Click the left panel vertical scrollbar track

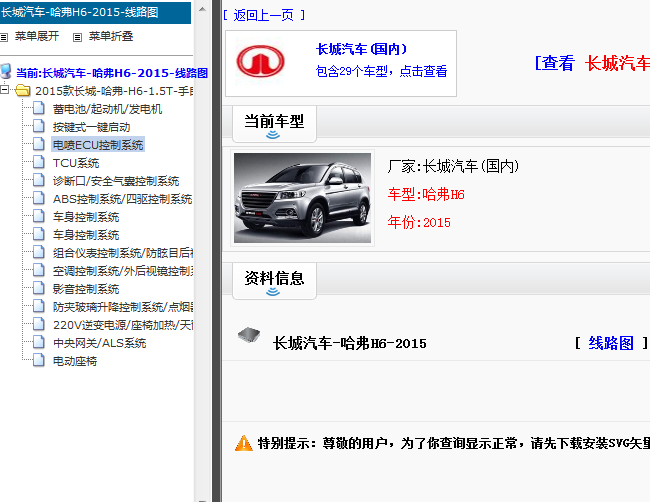tap(202, 257)
